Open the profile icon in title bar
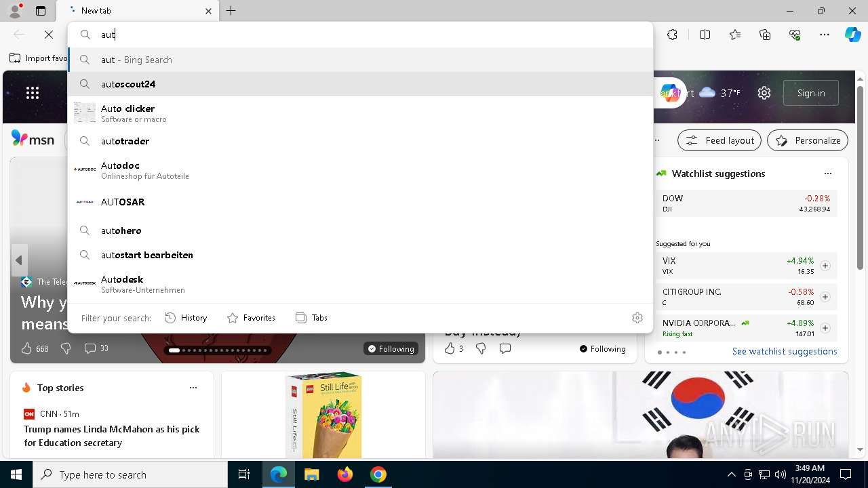This screenshot has height=488, width=868. (x=15, y=10)
